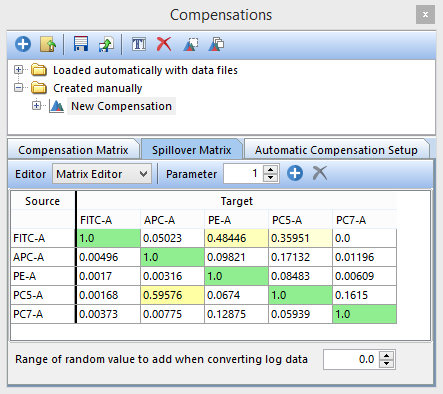
Task: Click the blue plus Add Parameter icon
Action: [x=295, y=173]
